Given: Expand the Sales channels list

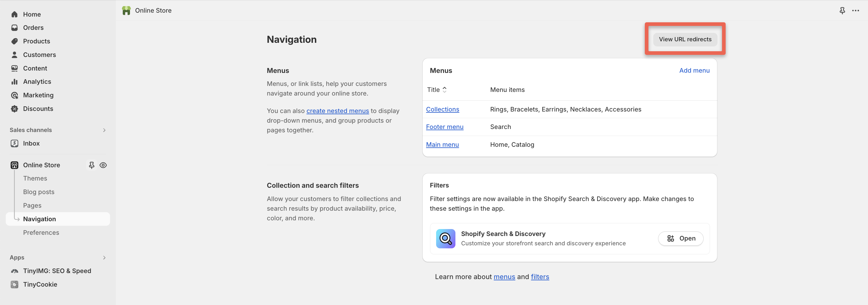Looking at the screenshot, I should 104,130.
